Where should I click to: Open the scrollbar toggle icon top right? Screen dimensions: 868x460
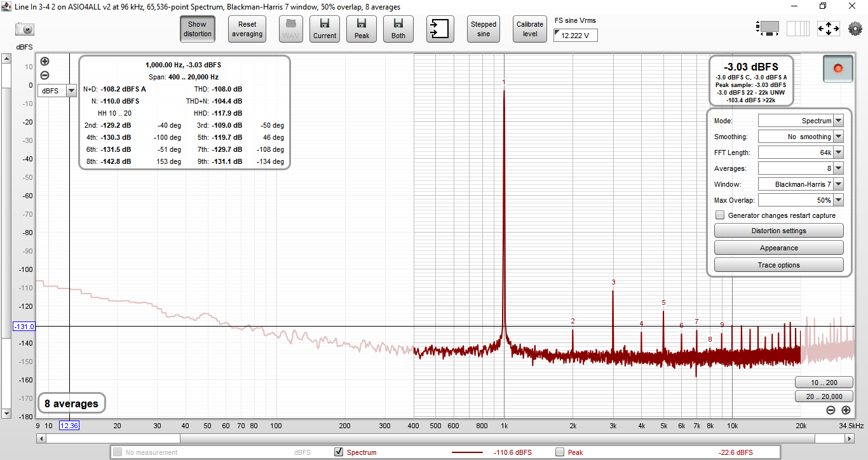(x=768, y=28)
